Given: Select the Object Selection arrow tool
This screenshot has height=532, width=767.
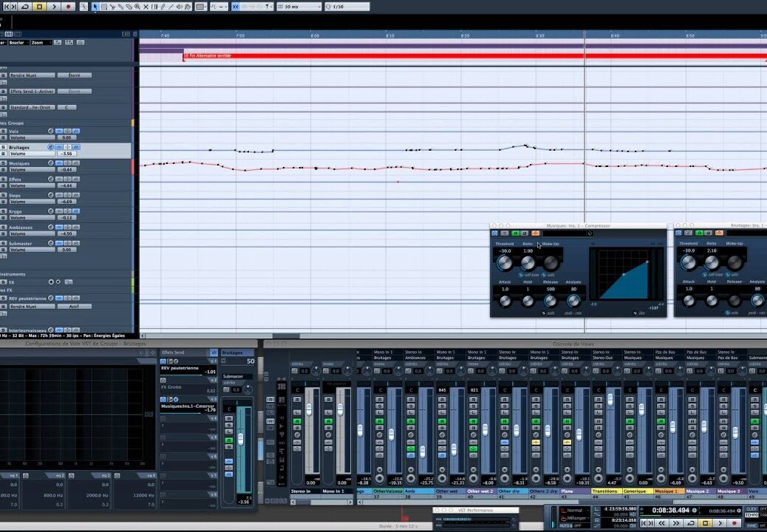Looking at the screenshot, I should [95, 7].
